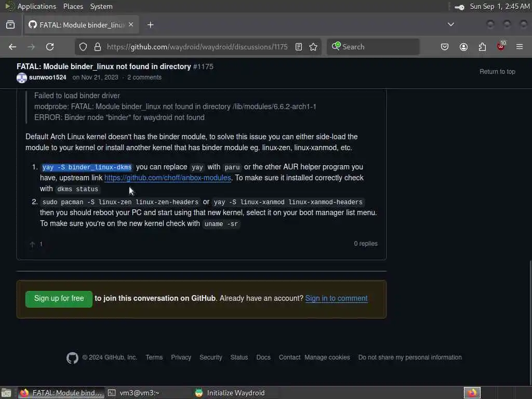Click the dkms status code snippet
Screen dimensions: 532x399
pos(78,189)
